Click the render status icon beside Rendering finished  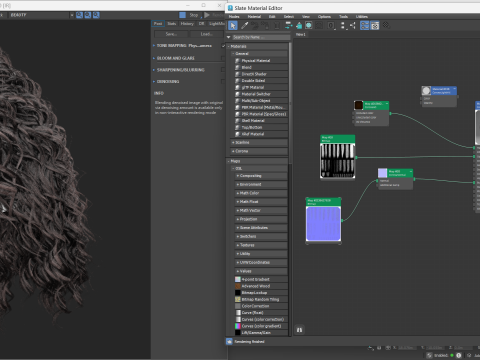229,341
